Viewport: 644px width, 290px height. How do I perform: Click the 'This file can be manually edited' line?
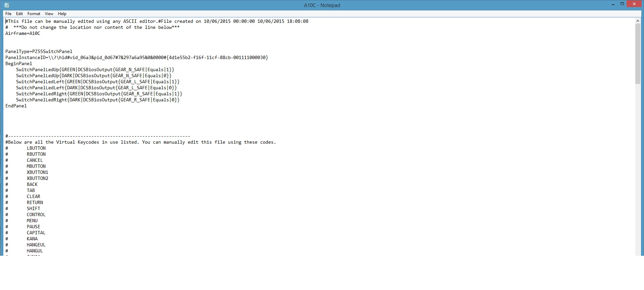point(157,21)
